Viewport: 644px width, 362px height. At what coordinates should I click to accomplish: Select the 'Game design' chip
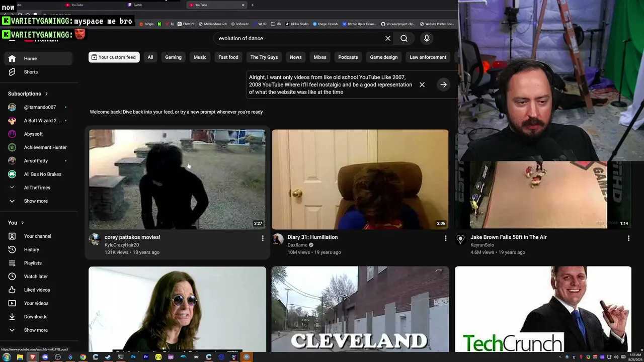(x=384, y=57)
